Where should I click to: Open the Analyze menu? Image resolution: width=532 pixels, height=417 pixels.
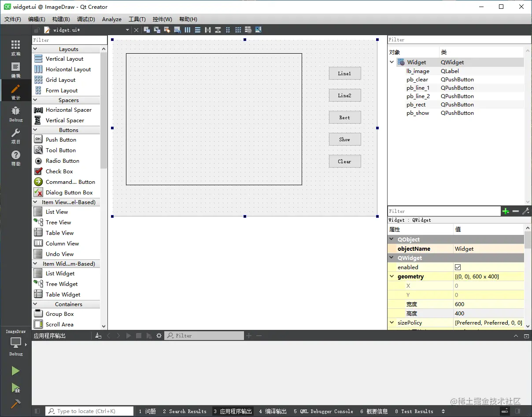pos(112,19)
